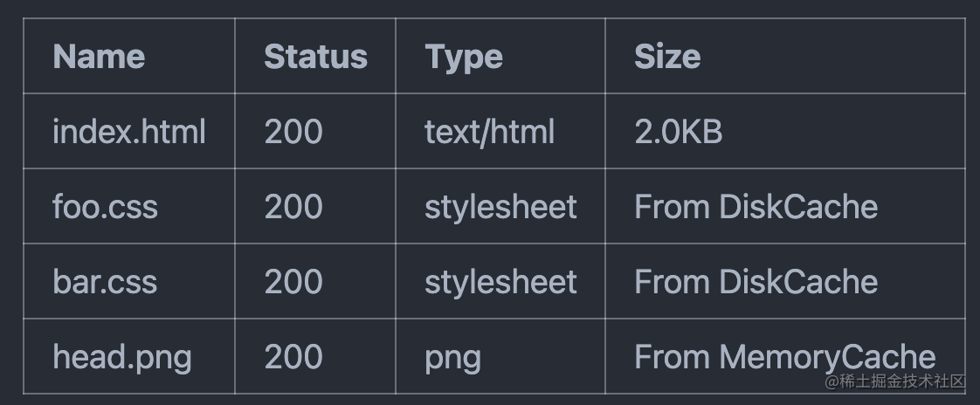Image resolution: width=980 pixels, height=405 pixels.
Task: Click the 200 status for index.html
Action: (293, 132)
